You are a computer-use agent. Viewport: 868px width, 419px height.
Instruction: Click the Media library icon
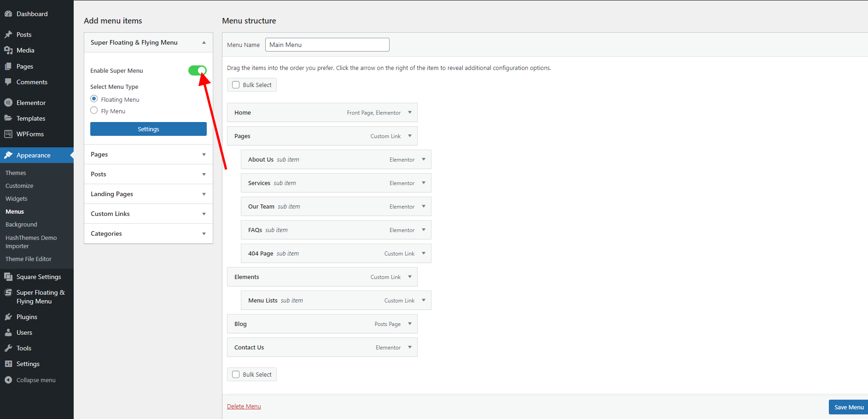[8, 50]
